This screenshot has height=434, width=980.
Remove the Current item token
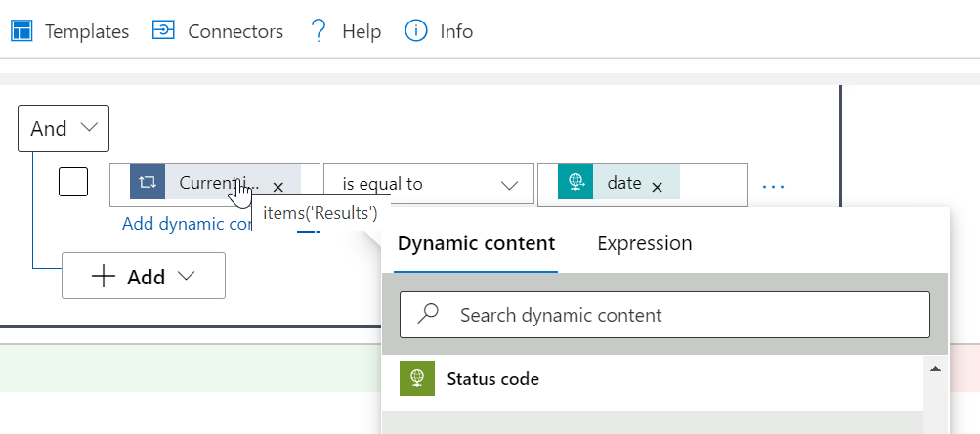(x=278, y=186)
